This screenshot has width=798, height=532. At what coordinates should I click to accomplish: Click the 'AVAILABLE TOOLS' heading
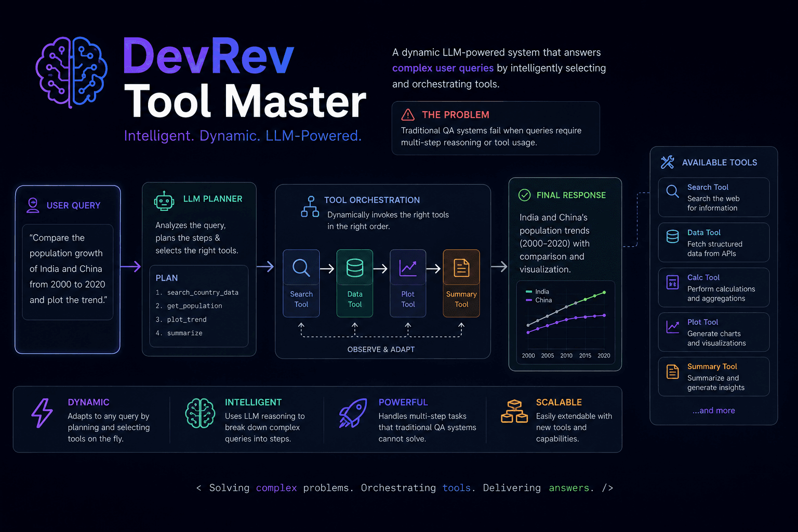pyautogui.click(x=720, y=163)
